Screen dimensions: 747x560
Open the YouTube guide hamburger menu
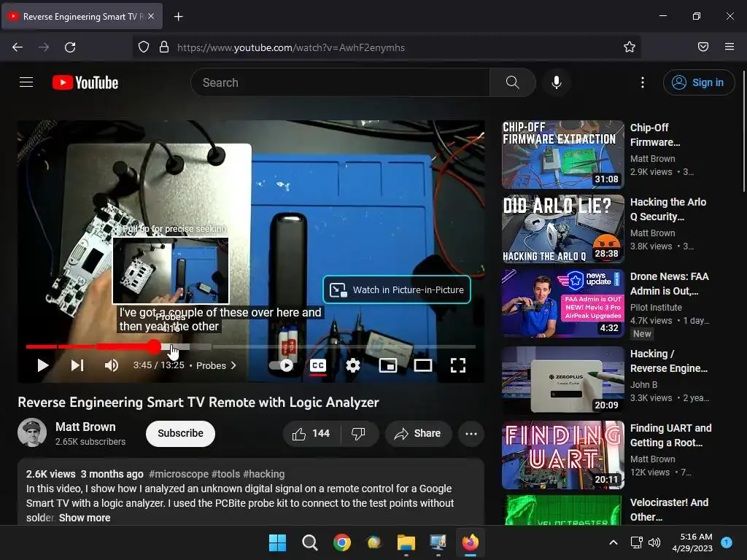click(26, 82)
